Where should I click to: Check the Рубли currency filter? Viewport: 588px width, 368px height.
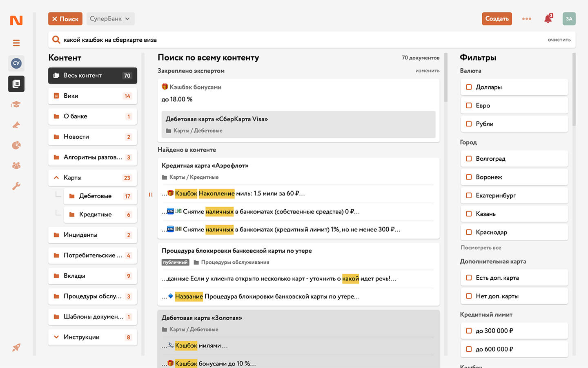click(x=469, y=124)
